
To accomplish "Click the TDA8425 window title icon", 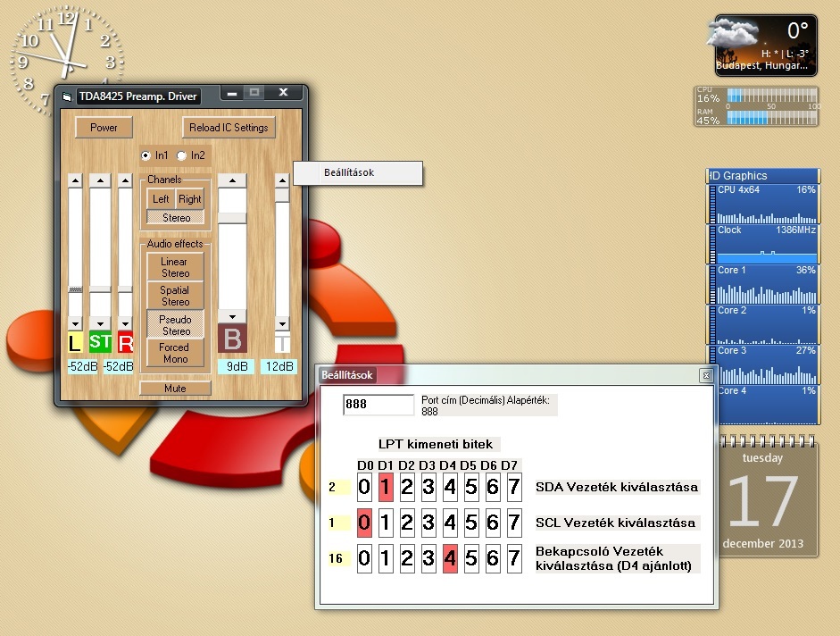I will click(67, 97).
